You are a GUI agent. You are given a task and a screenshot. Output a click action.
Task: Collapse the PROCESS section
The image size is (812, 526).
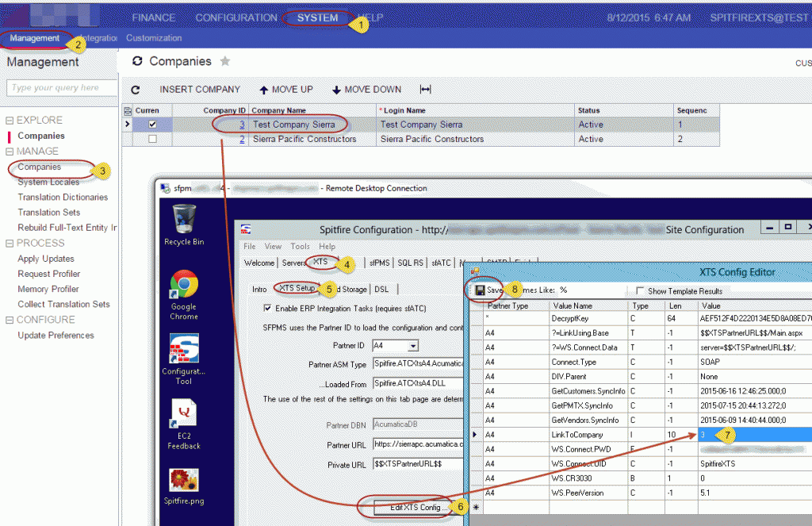10,243
